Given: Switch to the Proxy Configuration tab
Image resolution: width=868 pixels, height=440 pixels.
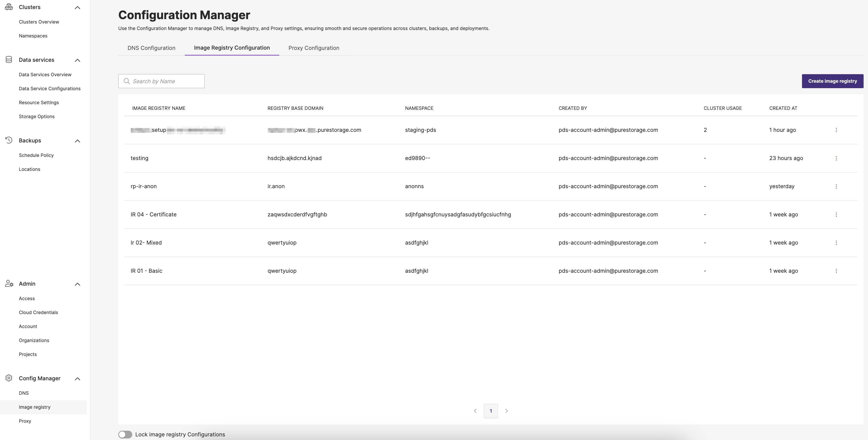Looking at the screenshot, I should coord(314,48).
